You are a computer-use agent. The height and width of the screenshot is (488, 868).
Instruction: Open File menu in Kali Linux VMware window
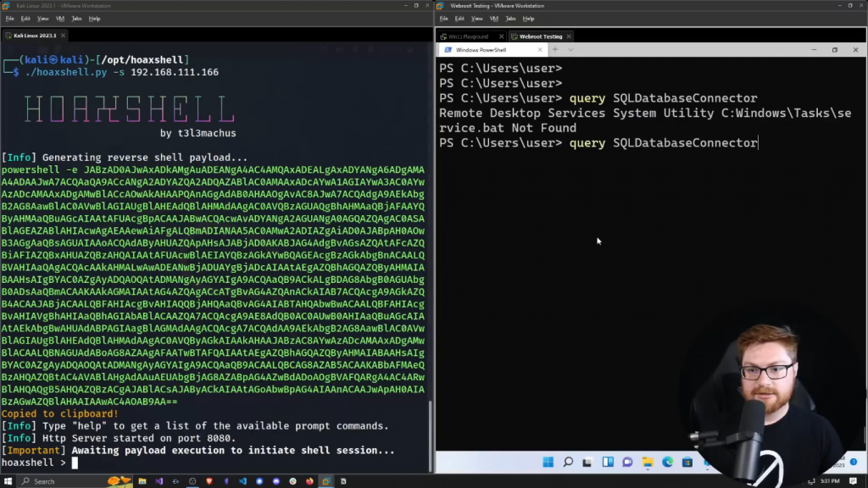pos(10,19)
